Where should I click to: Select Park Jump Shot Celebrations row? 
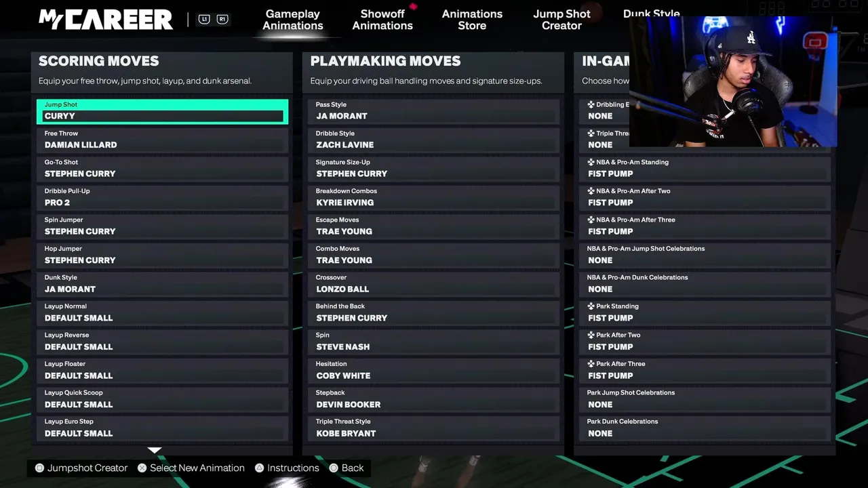pos(705,399)
